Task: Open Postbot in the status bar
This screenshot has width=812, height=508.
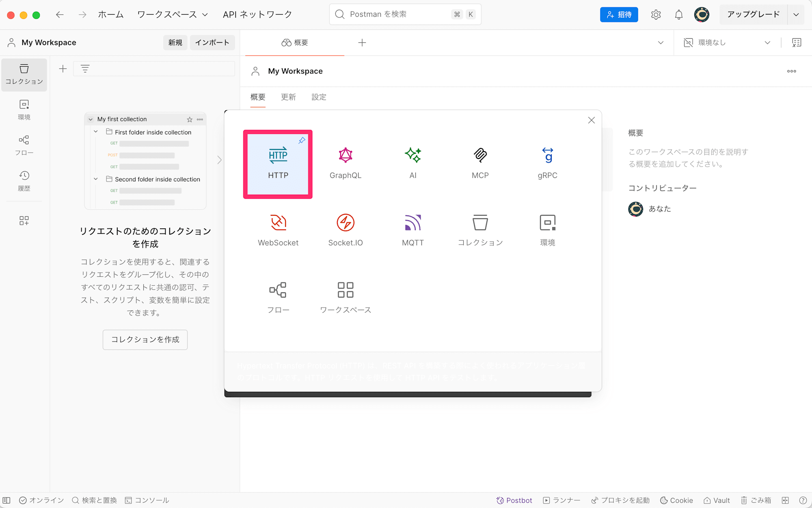Action: coord(514,500)
